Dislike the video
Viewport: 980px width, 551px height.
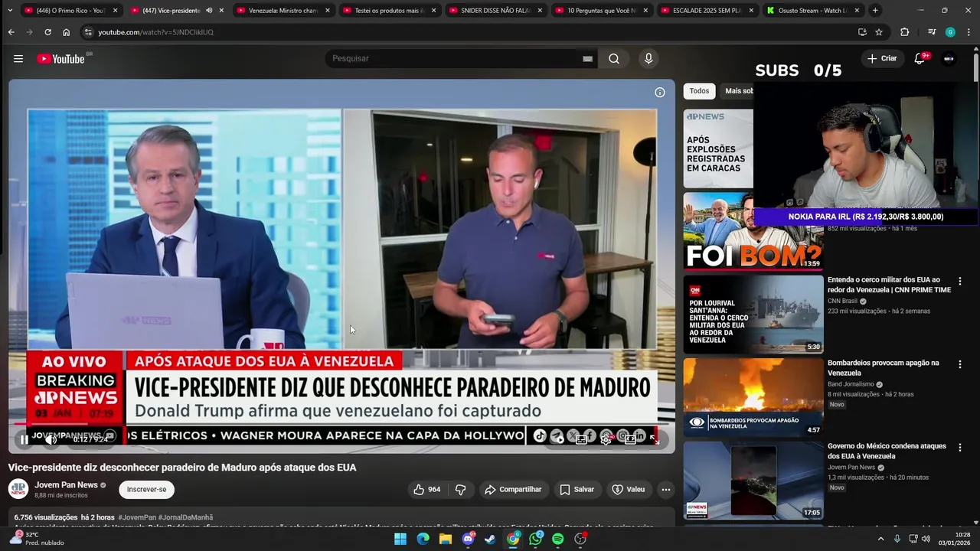coord(461,490)
